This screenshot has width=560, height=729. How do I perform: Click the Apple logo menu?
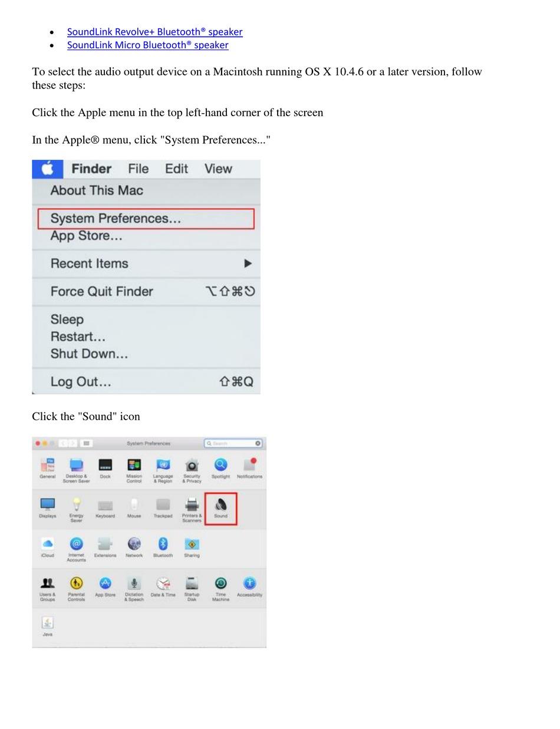point(48,169)
